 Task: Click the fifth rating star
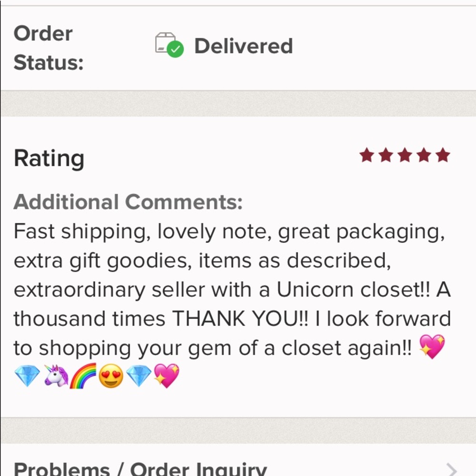[x=443, y=155]
